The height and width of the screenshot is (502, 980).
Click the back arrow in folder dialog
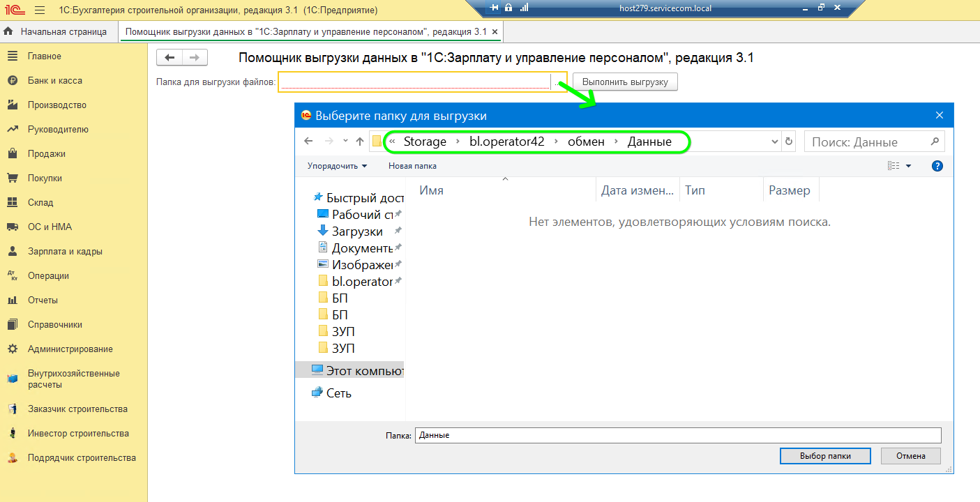(x=308, y=142)
